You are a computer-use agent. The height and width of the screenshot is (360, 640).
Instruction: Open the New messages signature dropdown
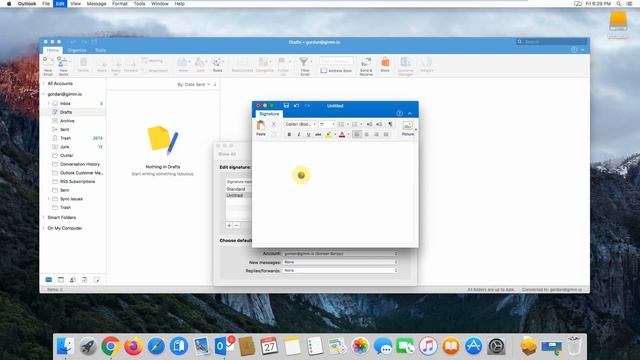pos(340,262)
